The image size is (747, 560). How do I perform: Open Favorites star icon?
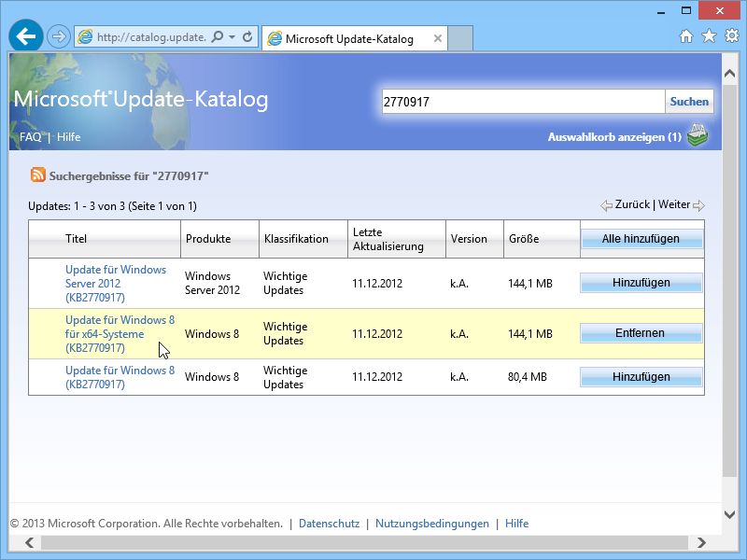(709, 36)
